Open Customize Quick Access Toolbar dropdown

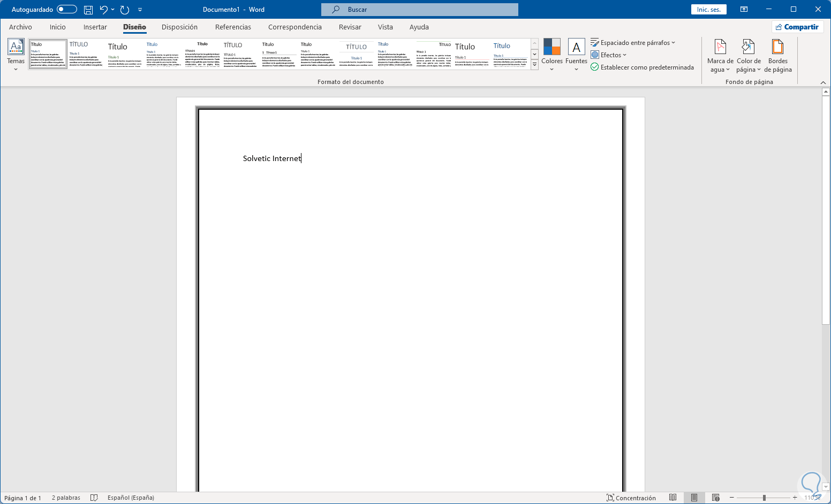pos(140,10)
